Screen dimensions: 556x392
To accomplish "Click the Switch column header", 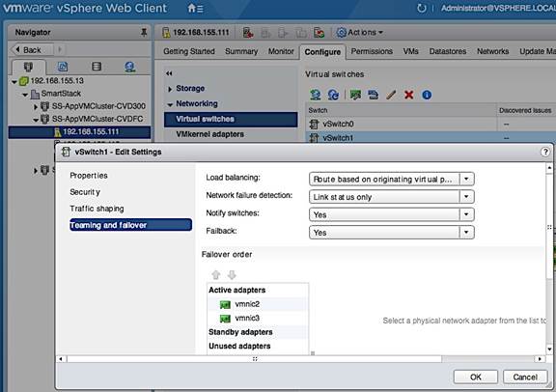I will [401, 110].
